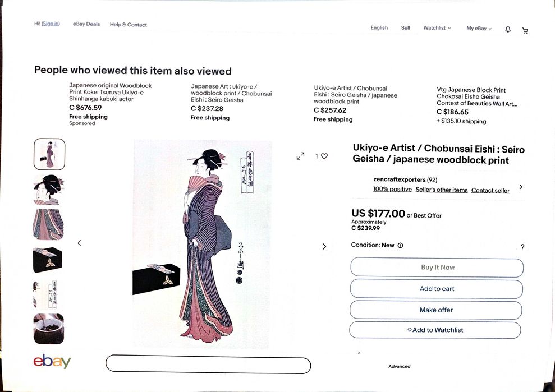This screenshot has width=555, height=392.
Task: Go to the eBay logo home
Action: (x=52, y=361)
